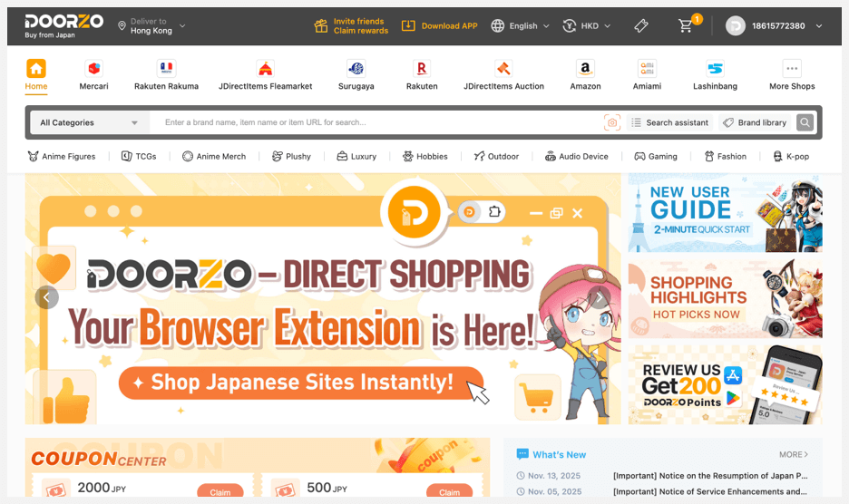Viewport: 849px width, 504px height.
Task: Open the Rakuten Rakuma shop
Action: pyautogui.click(x=166, y=75)
